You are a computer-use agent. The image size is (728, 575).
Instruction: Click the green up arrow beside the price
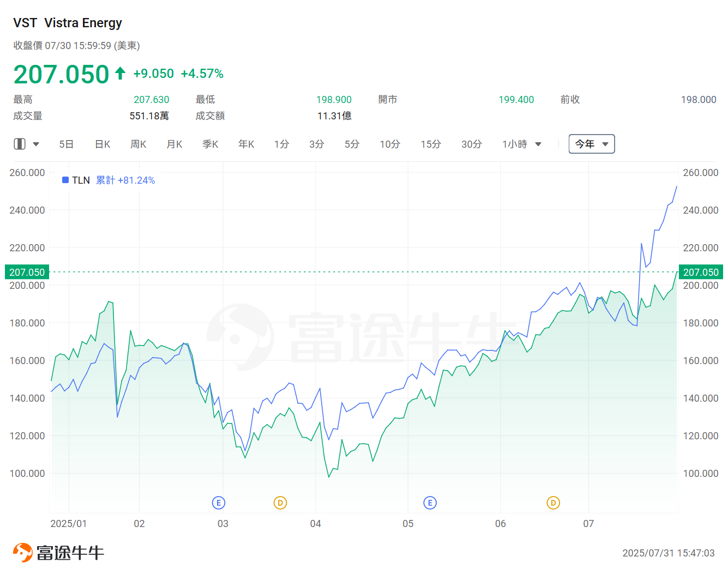(x=121, y=73)
